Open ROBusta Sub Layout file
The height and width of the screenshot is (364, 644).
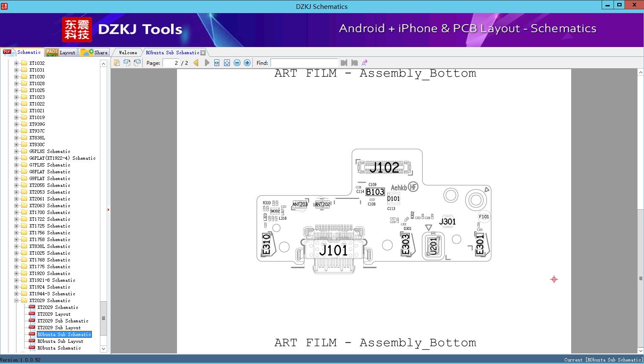(x=60, y=341)
